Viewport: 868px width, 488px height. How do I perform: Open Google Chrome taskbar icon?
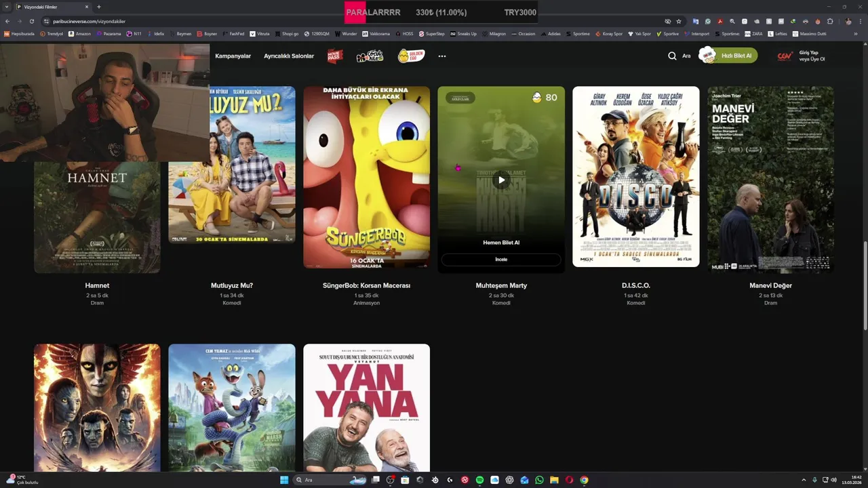pyautogui.click(x=584, y=480)
